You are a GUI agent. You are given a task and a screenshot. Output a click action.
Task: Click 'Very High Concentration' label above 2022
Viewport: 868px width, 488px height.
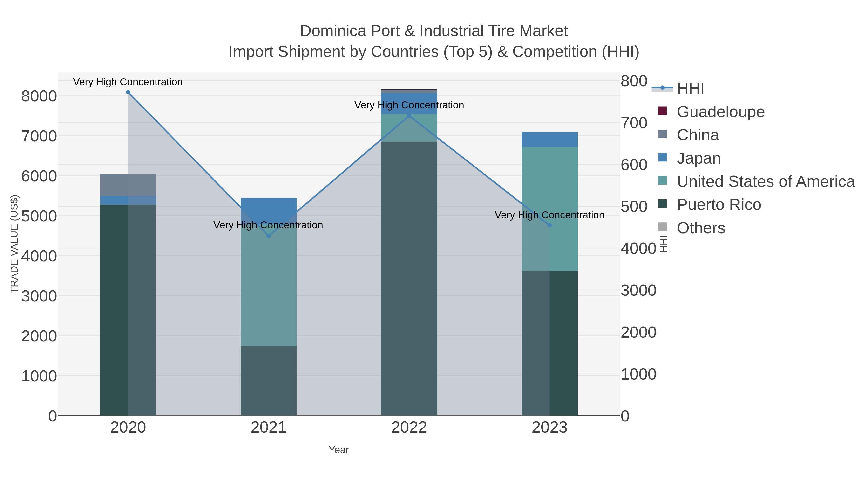[x=409, y=105]
